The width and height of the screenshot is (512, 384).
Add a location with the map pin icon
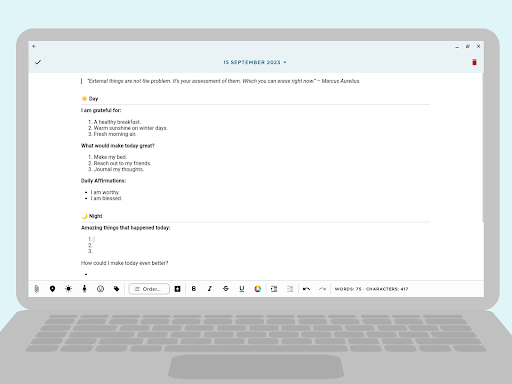pyautogui.click(x=52, y=289)
